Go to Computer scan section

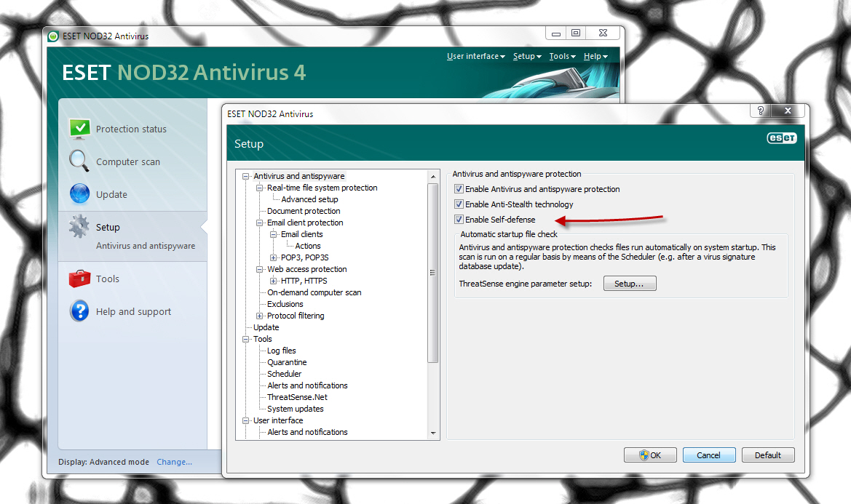click(x=128, y=161)
